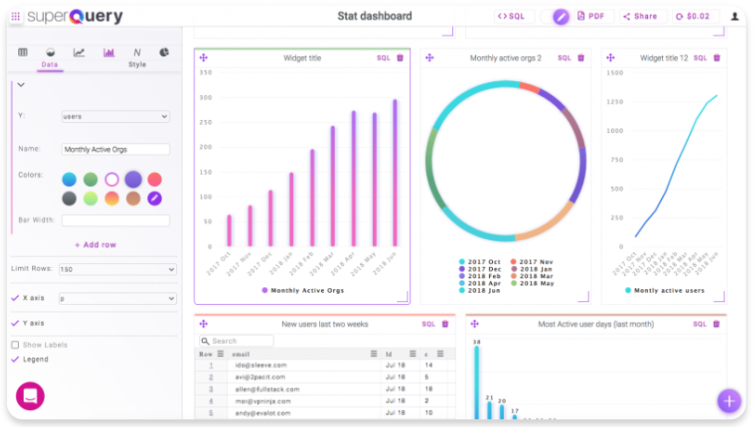This screenshot has height=427, width=756.
Task: Click the plus add widget button
Action: (729, 401)
